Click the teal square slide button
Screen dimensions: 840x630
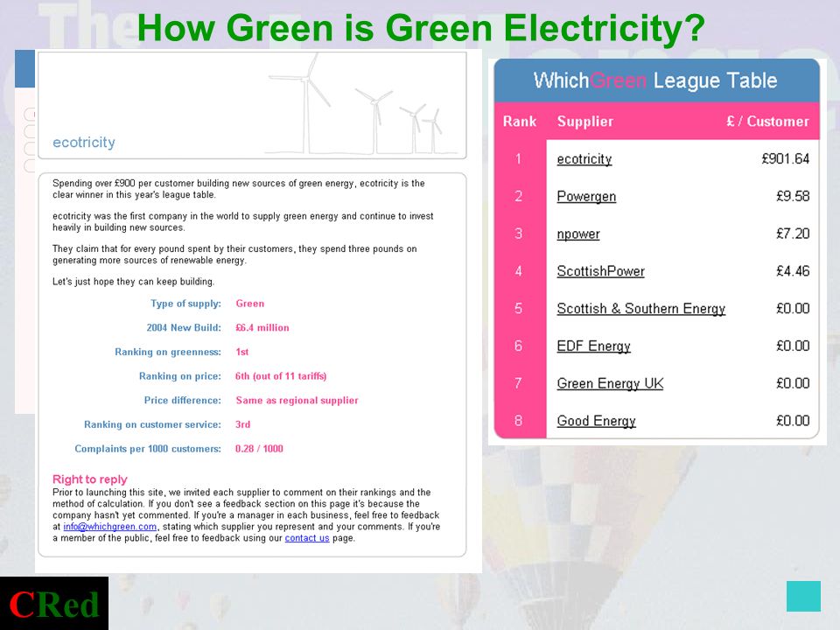coord(803,596)
